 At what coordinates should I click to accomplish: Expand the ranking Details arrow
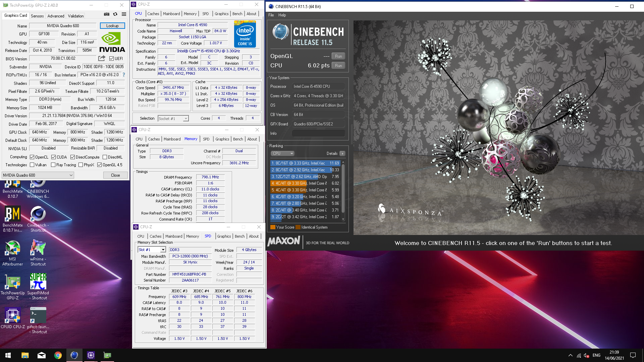coord(342,154)
